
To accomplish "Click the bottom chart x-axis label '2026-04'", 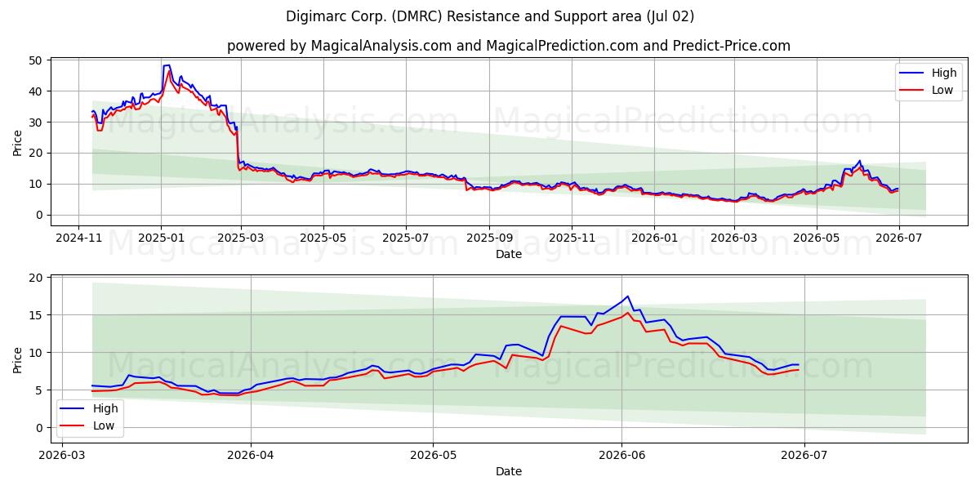I will click(x=250, y=454).
